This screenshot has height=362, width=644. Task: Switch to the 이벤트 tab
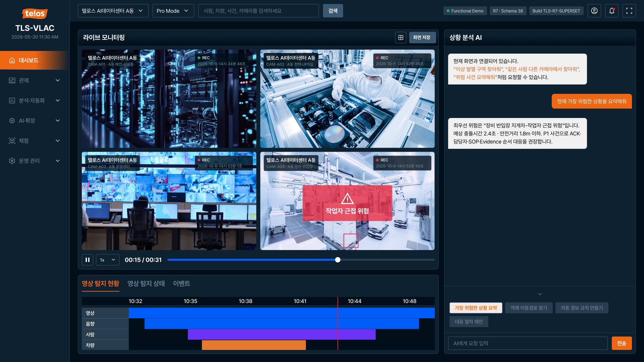pos(181,284)
